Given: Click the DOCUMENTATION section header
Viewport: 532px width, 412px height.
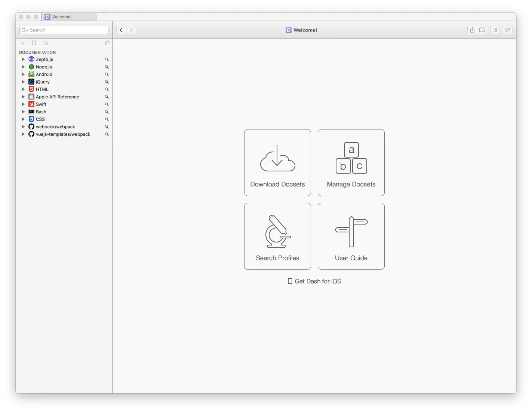Looking at the screenshot, I should pyautogui.click(x=37, y=52).
